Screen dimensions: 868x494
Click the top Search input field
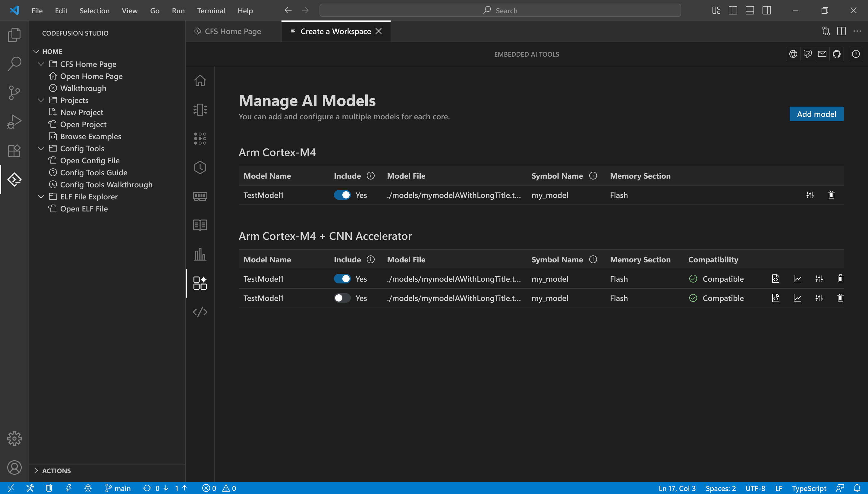coord(500,11)
